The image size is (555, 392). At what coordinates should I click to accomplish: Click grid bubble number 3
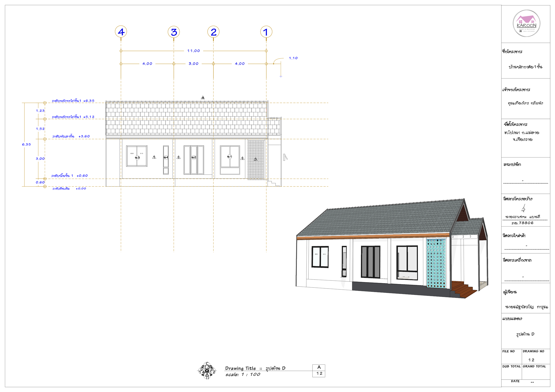[x=174, y=32]
